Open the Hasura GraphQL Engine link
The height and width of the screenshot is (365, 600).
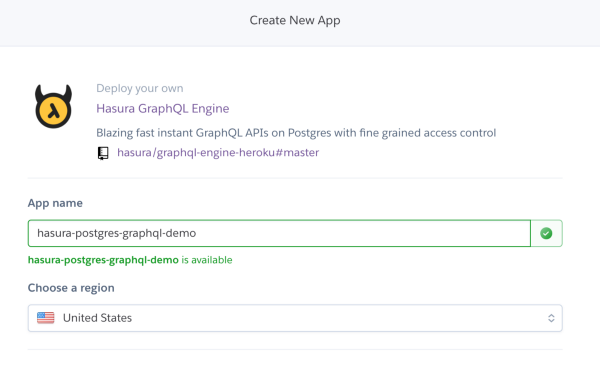[163, 109]
